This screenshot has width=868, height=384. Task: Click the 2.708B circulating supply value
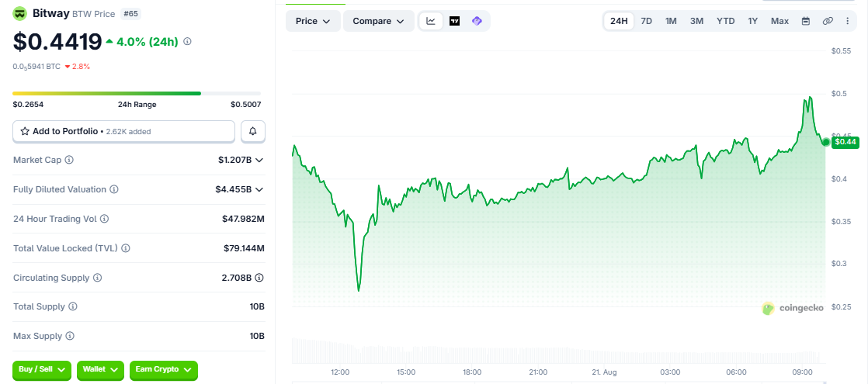[237, 277]
